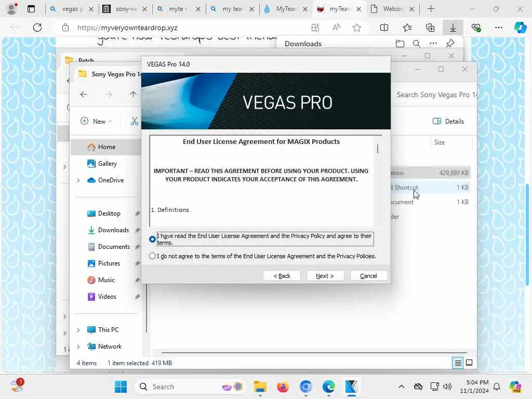
Task: Open Edge split screen icon
Action: pos(384,28)
